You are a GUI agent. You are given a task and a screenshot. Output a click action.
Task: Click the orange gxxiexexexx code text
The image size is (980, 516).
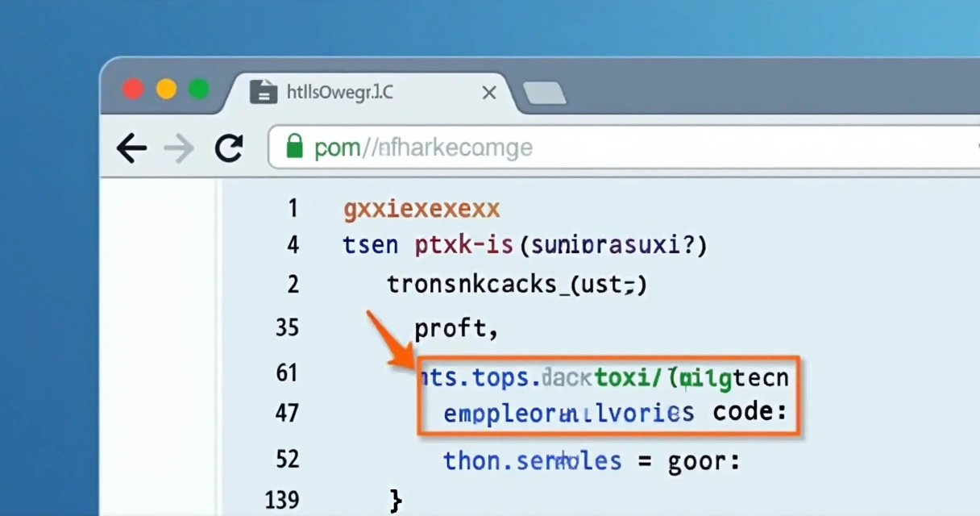[x=421, y=210]
